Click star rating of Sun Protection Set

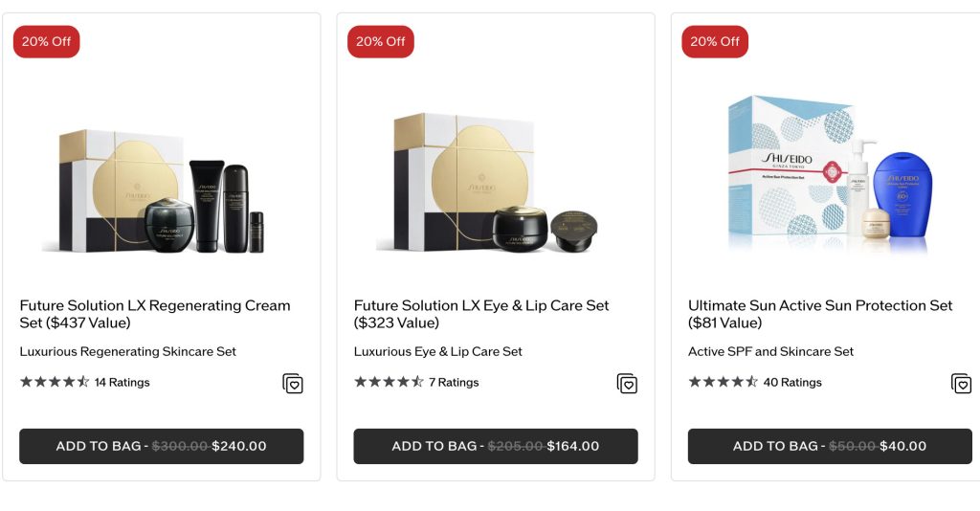(723, 382)
